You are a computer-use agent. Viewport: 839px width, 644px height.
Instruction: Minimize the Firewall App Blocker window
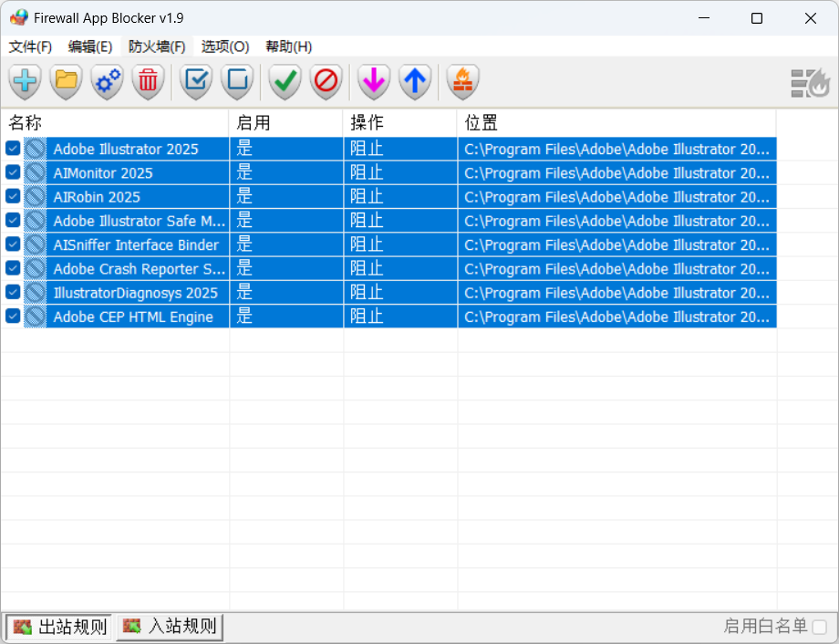click(x=704, y=18)
